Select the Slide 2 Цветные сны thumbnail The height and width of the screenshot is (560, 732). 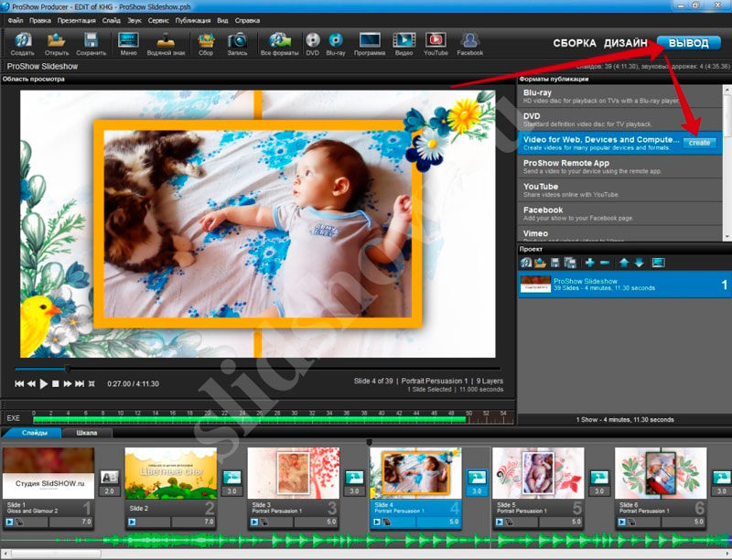(171, 473)
